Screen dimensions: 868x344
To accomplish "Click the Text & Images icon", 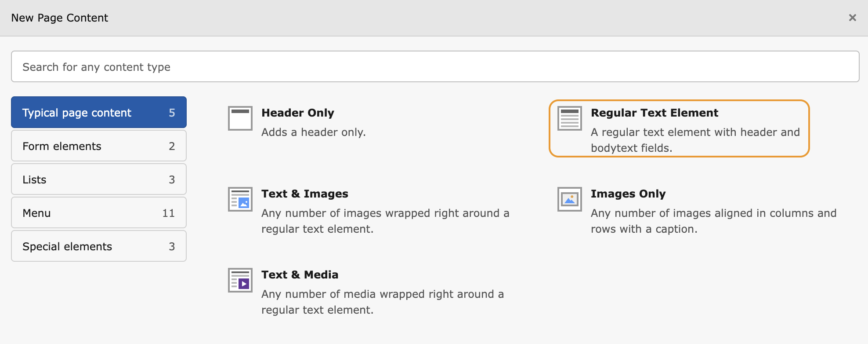I will click(x=240, y=199).
